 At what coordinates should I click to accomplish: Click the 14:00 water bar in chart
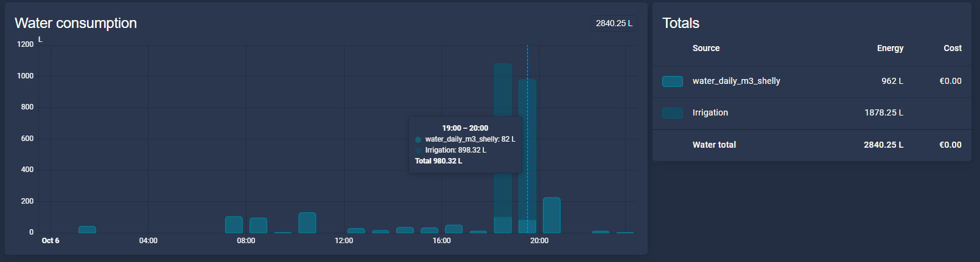405,230
